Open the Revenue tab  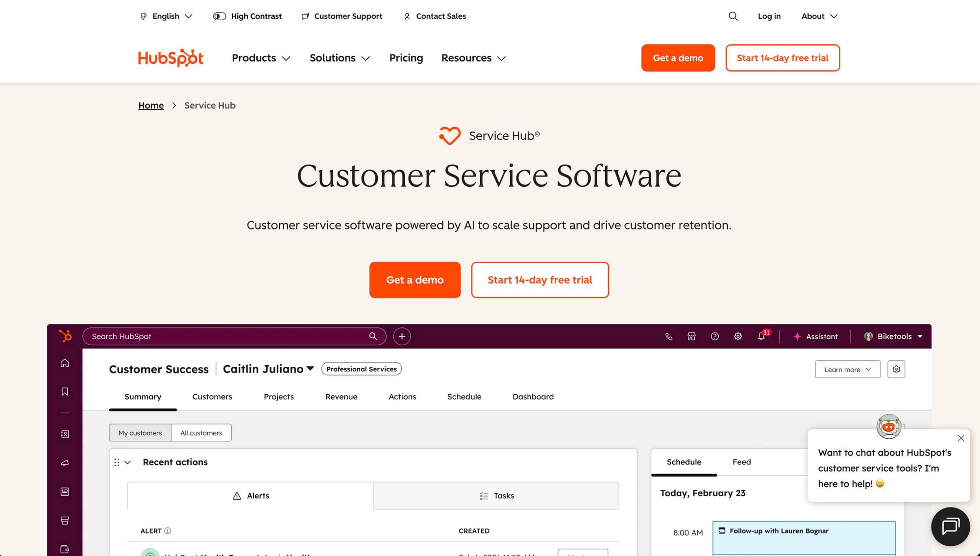341,397
